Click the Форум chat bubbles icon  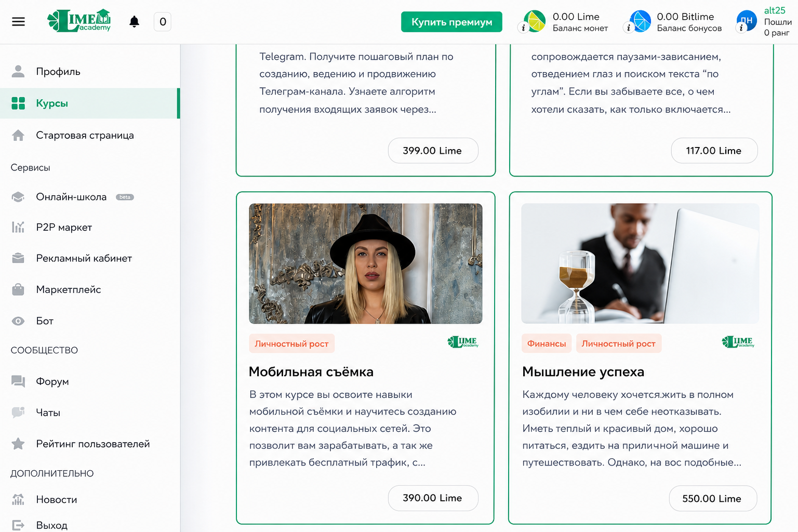[18, 382]
